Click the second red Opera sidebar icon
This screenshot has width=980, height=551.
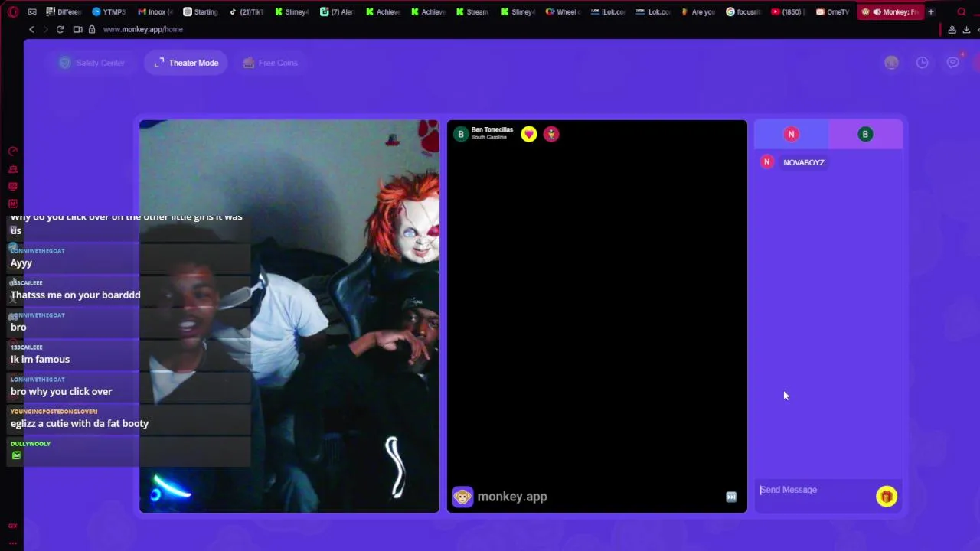click(x=13, y=169)
